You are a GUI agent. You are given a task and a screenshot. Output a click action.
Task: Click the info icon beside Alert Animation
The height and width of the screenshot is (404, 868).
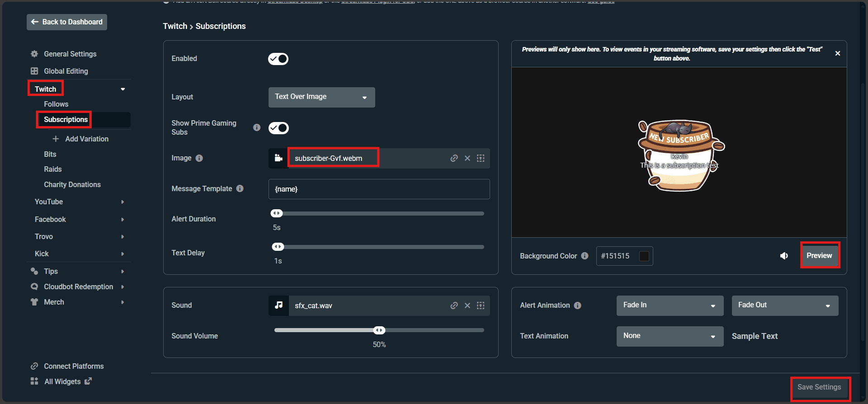tap(578, 305)
